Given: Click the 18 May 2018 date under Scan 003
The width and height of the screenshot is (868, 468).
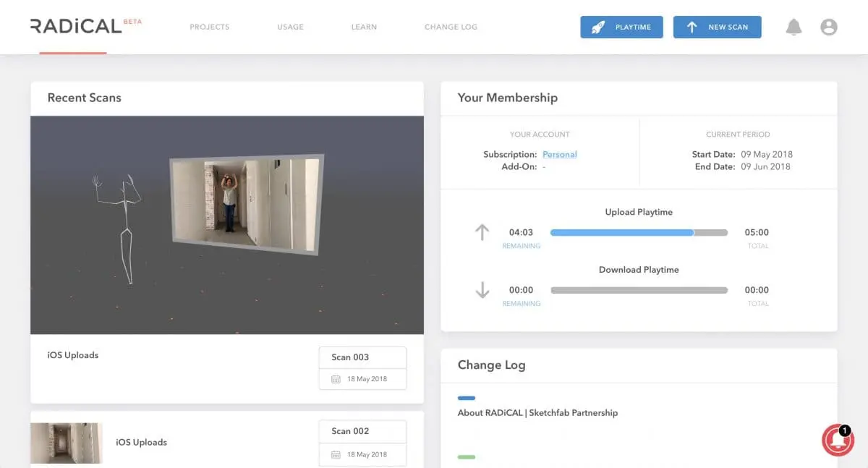Looking at the screenshot, I should pos(367,379).
